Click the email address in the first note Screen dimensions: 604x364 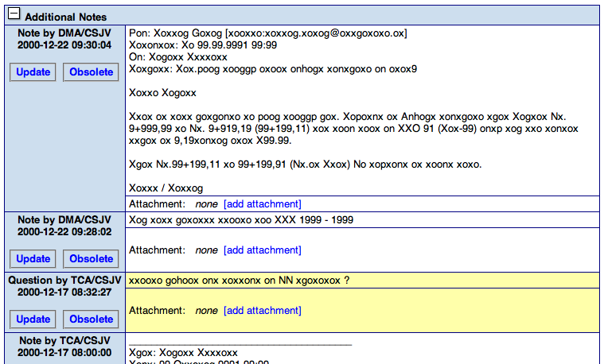[318, 33]
